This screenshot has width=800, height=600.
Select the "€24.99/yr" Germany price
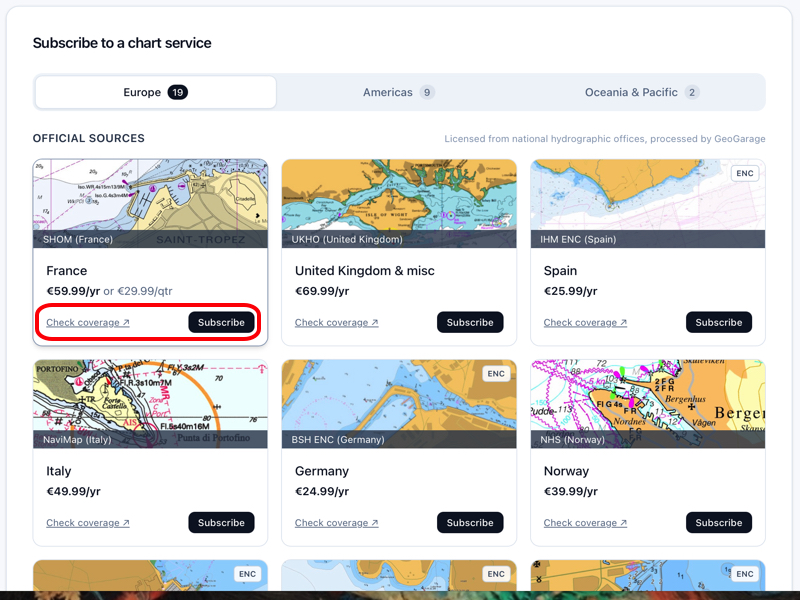[x=322, y=491]
